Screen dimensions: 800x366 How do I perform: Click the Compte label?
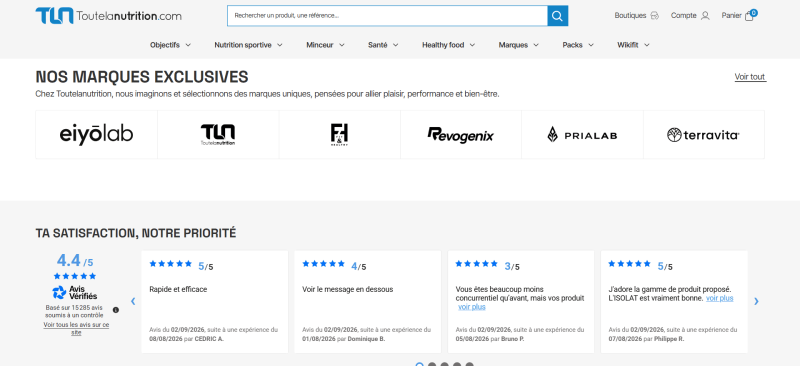coord(684,16)
